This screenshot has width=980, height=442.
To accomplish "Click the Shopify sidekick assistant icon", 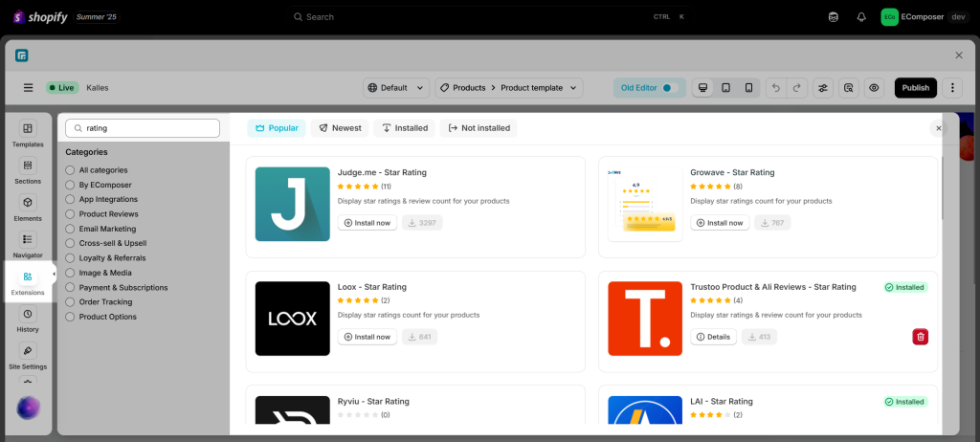I will (x=834, y=17).
